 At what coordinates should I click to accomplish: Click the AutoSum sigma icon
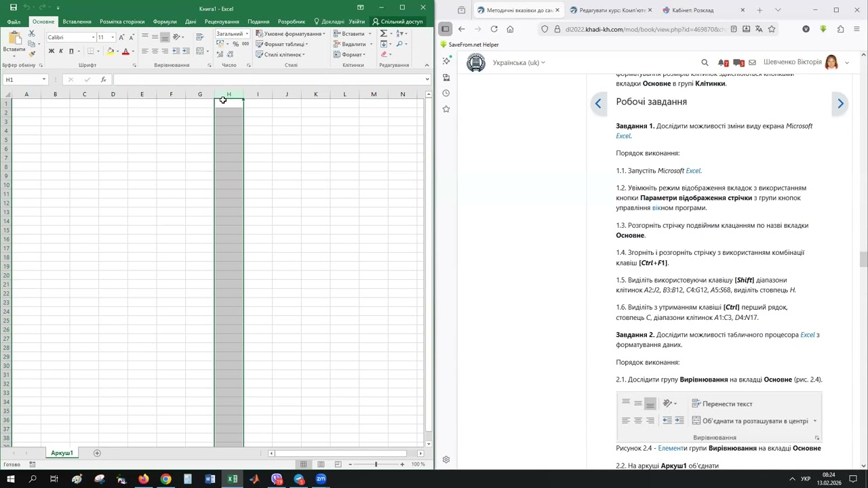[x=383, y=33]
